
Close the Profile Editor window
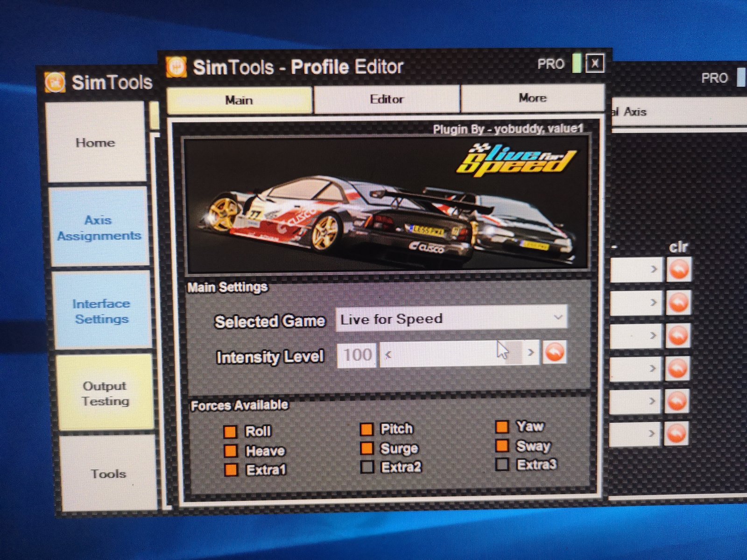[x=595, y=63]
